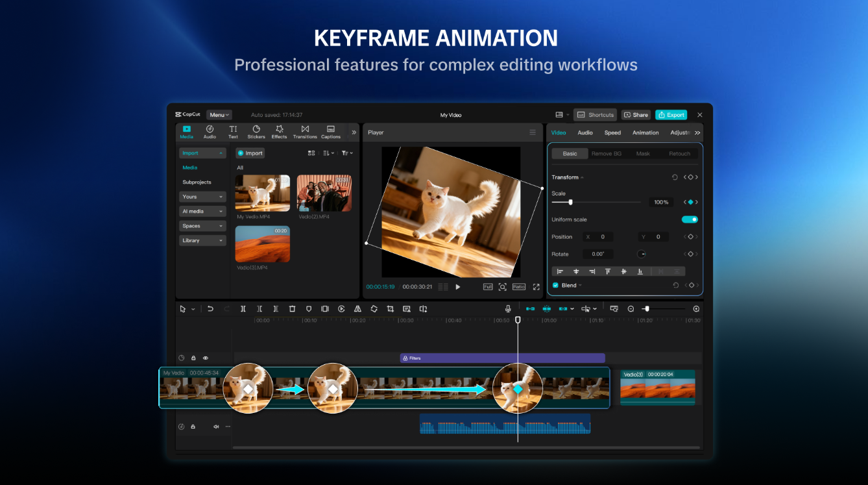This screenshot has width=868, height=485.
Task: Click the zoom in timeline plus icon
Action: [696, 309]
